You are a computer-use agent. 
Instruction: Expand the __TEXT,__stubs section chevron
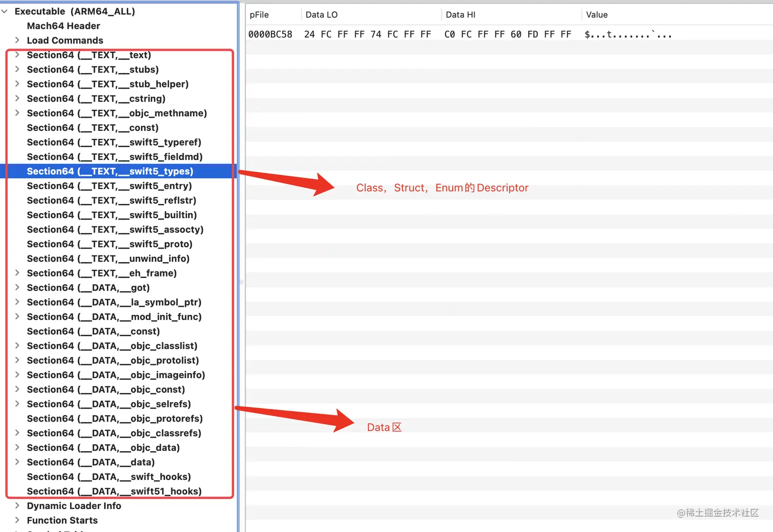click(17, 69)
